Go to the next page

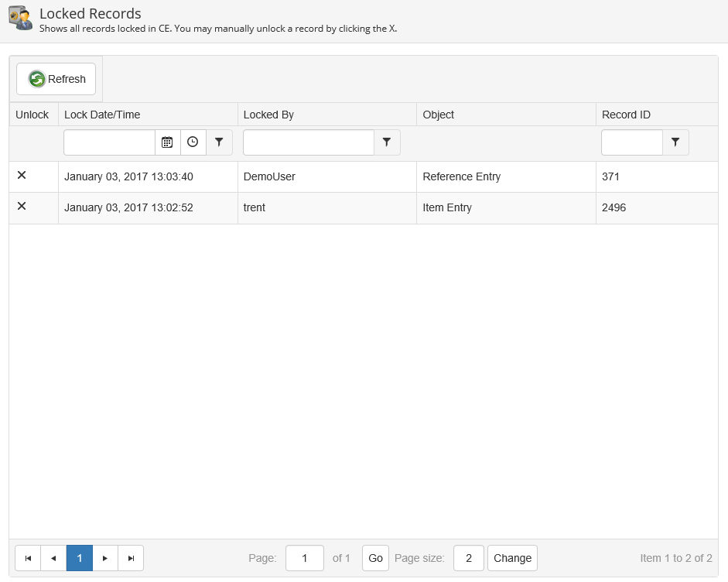click(x=105, y=558)
